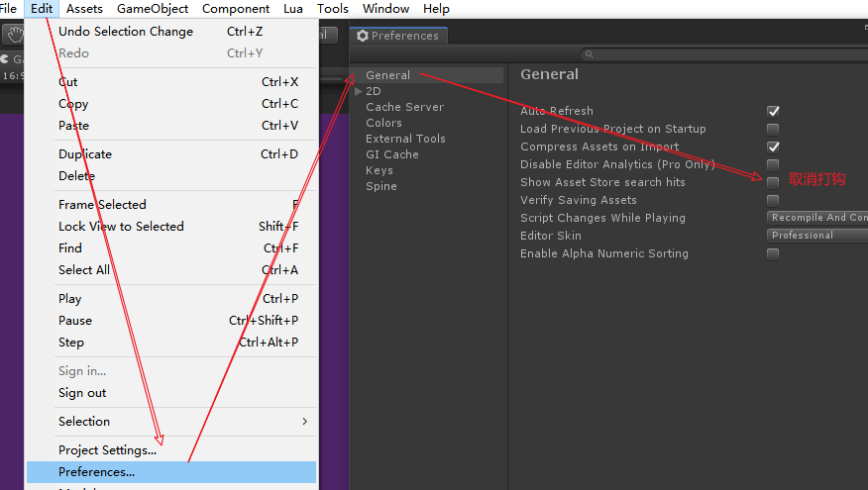The width and height of the screenshot is (868, 490).
Task: Enable Alpha Numeric Sorting checkbox
Action: [x=773, y=253]
